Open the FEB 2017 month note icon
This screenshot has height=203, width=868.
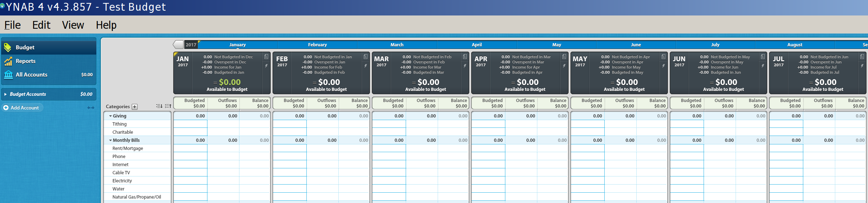[366, 57]
